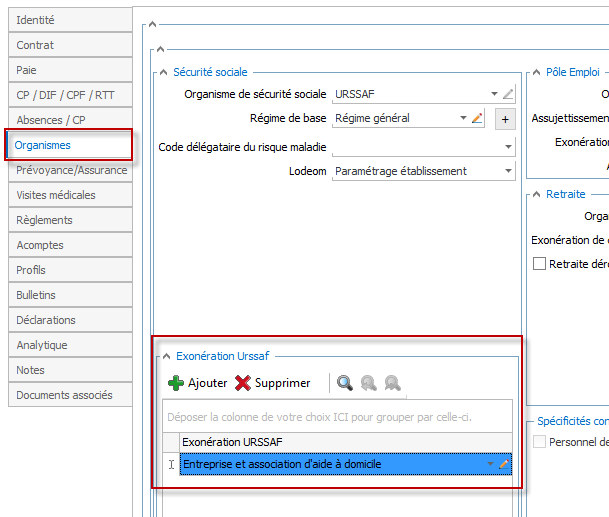Click the pencil icon beside URSSAF organisme field

(x=508, y=94)
